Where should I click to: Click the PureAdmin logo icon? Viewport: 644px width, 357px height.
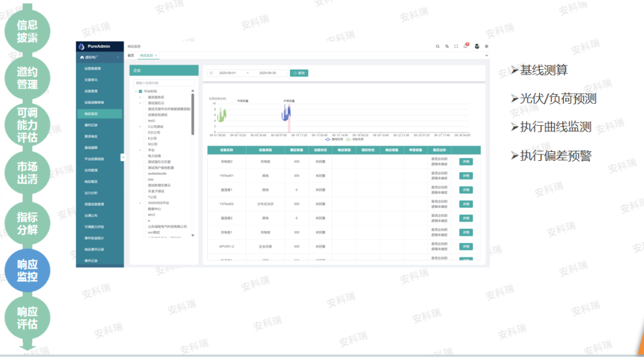point(81,46)
